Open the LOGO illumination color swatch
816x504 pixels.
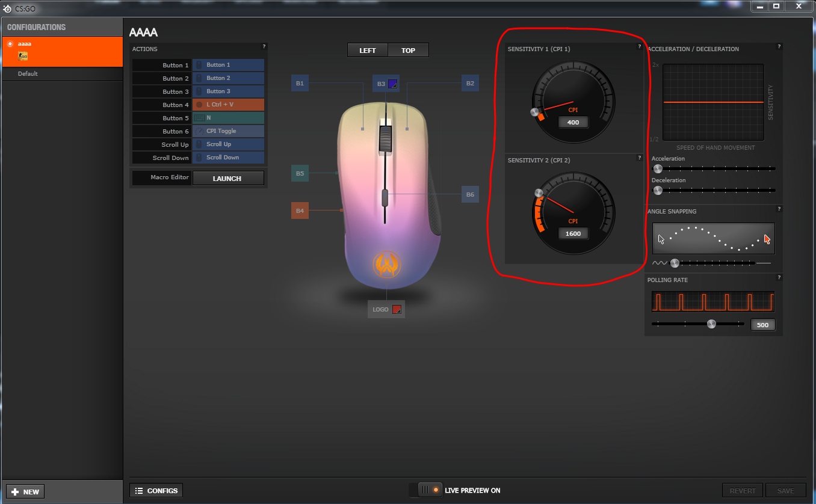[397, 310]
